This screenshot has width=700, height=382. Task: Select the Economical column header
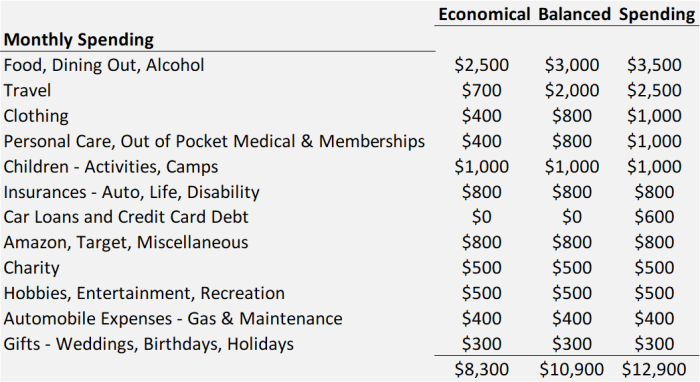[483, 14]
